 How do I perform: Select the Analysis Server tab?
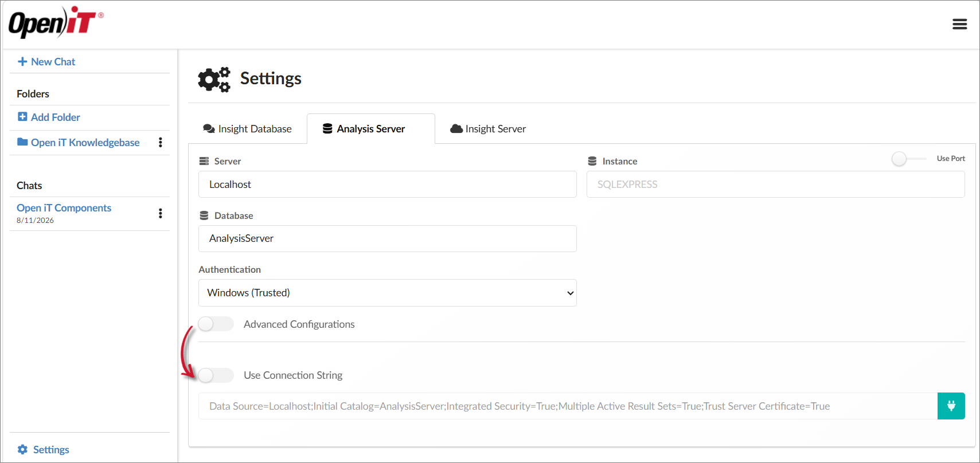coord(371,129)
